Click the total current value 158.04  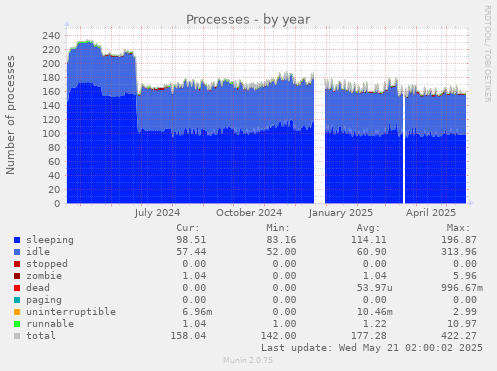click(x=188, y=336)
